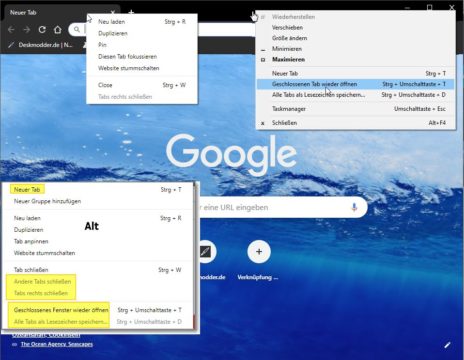
Task: Open a new tab with plus icon
Action: pos(131,12)
